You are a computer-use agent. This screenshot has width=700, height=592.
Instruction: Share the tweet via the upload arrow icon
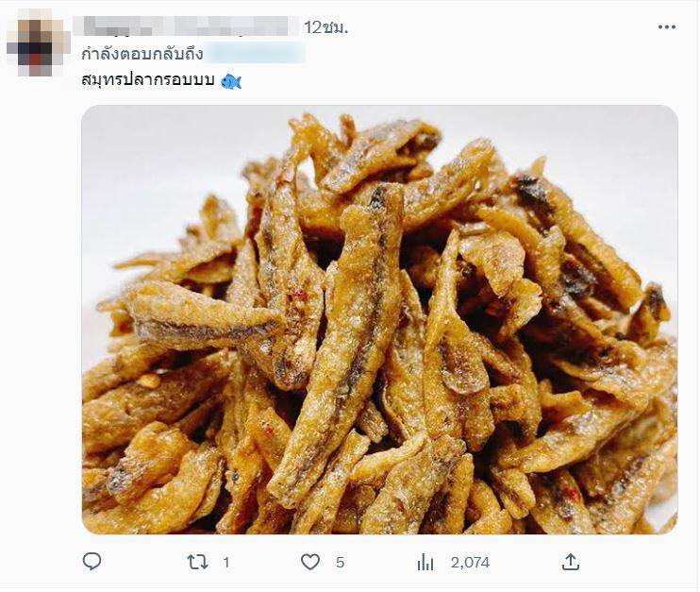(x=570, y=562)
